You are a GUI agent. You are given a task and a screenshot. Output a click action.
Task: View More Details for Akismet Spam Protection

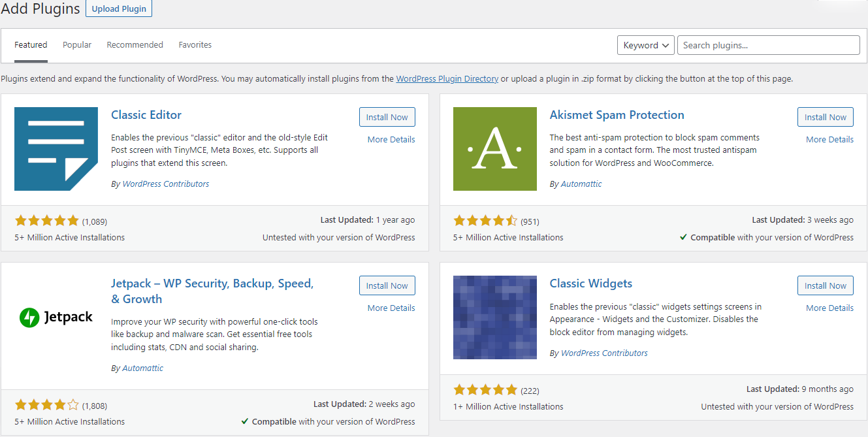[x=829, y=139]
